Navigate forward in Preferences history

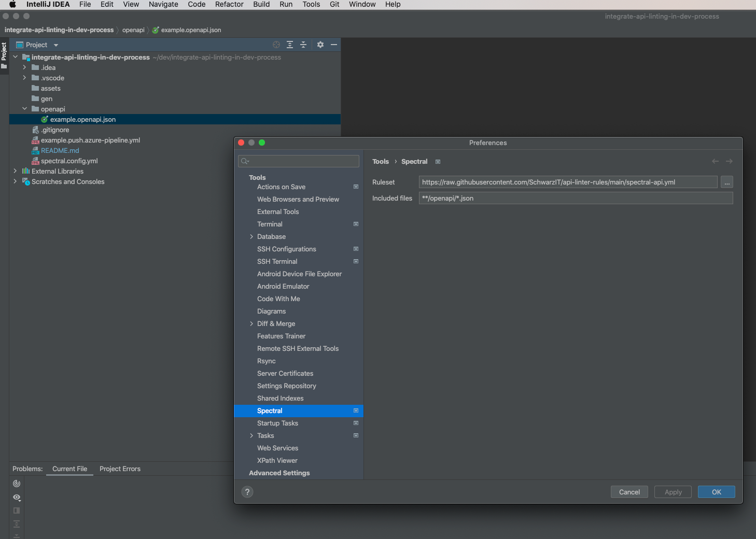pos(729,161)
